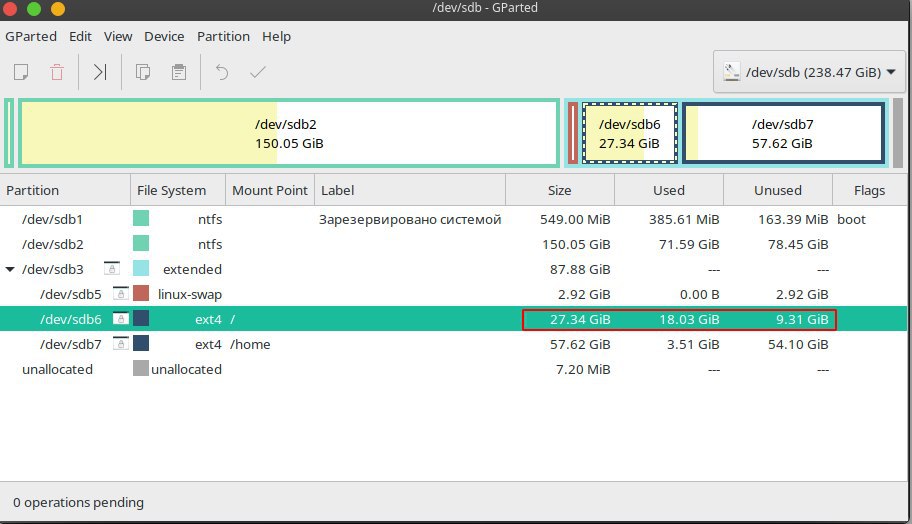Select the unallocated space row
This screenshot has width=912, height=524.
pyautogui.click(x=454, y=369)
